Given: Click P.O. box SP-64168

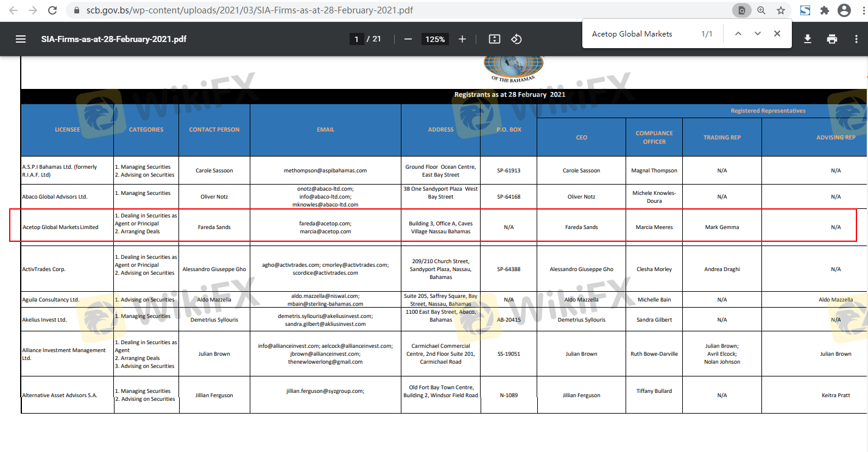Looking at the screenshot, I should [509, 197].
